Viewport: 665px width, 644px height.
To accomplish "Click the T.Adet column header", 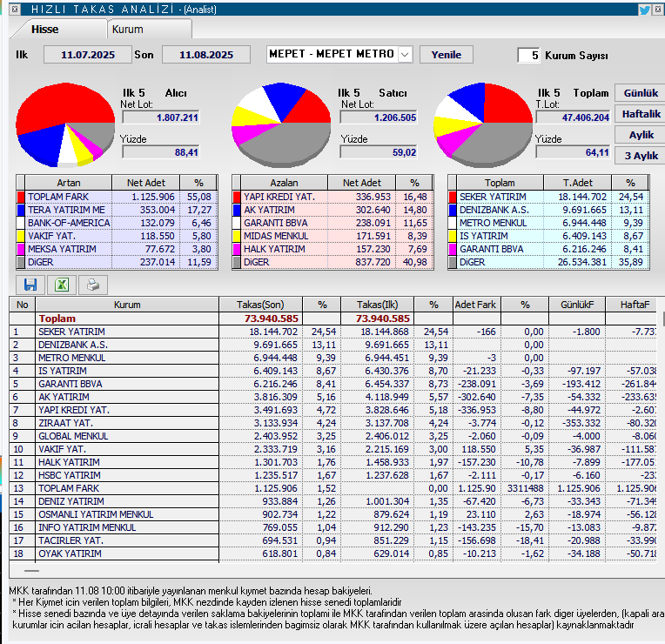I will 577,183.
